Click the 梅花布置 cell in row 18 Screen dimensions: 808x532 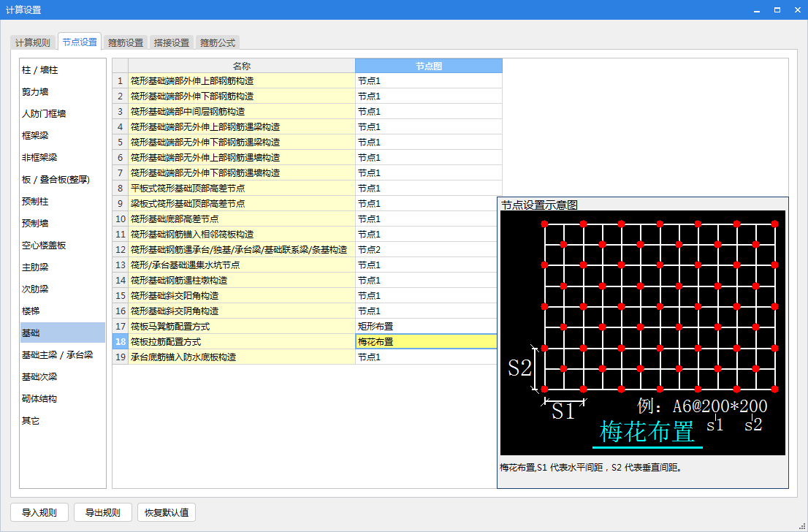[426, 341]
